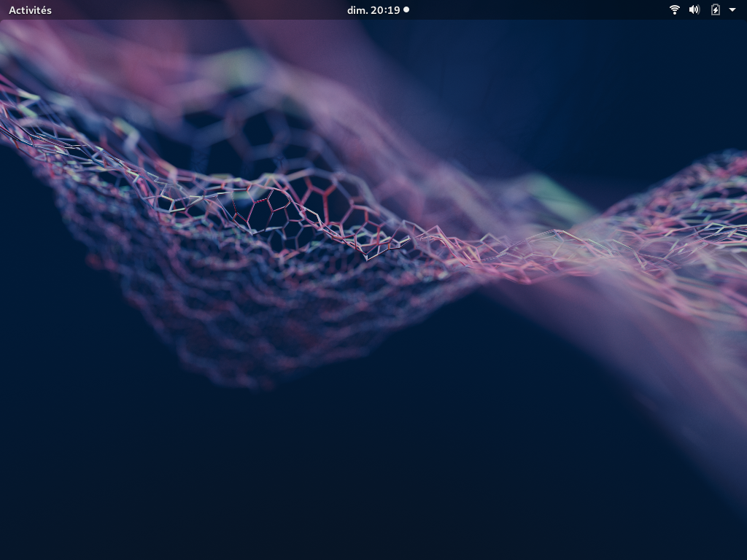Open the Activités overview

(x=30, y=10)
